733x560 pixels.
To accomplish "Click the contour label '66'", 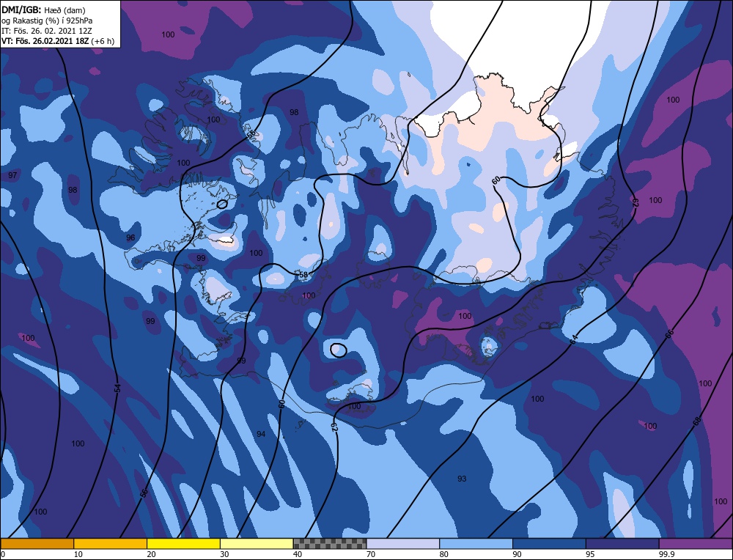I will 669,334.
